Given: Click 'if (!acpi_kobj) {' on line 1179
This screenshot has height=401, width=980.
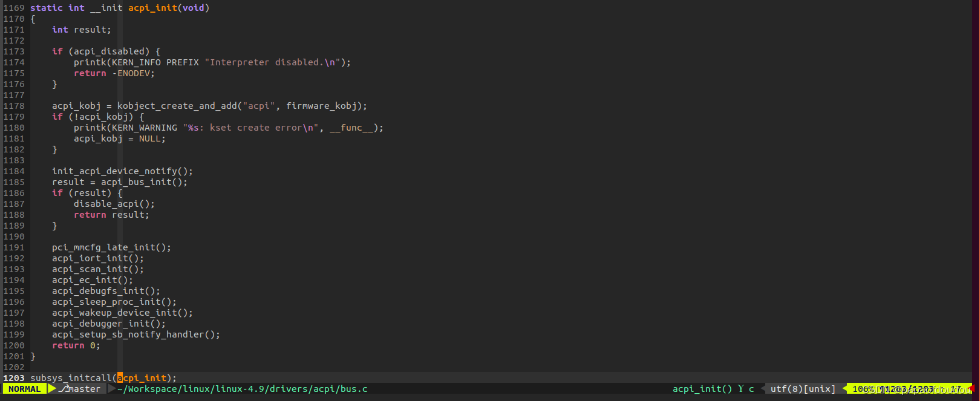Looking at the screenshot, I should coord(98,117).
